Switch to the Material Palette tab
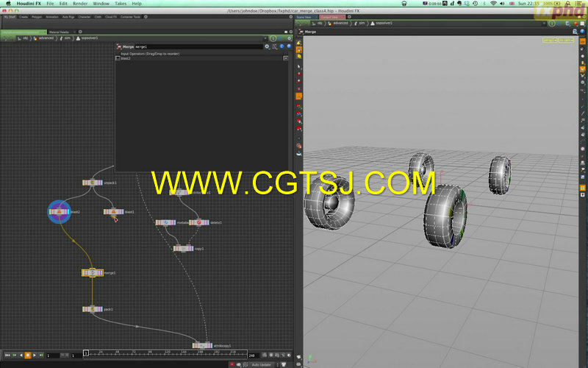This screenshot has width=588, height=368. click(x=60, y=32)
